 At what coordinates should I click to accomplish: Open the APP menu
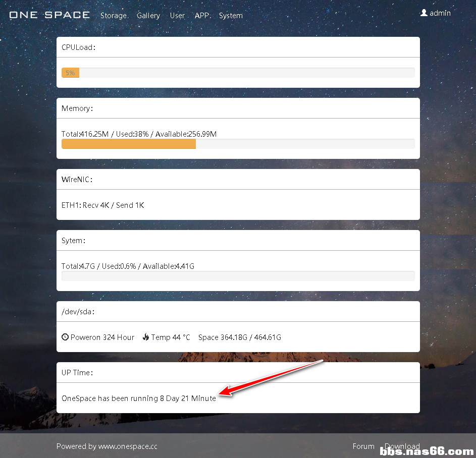click(x=203, y=16)
